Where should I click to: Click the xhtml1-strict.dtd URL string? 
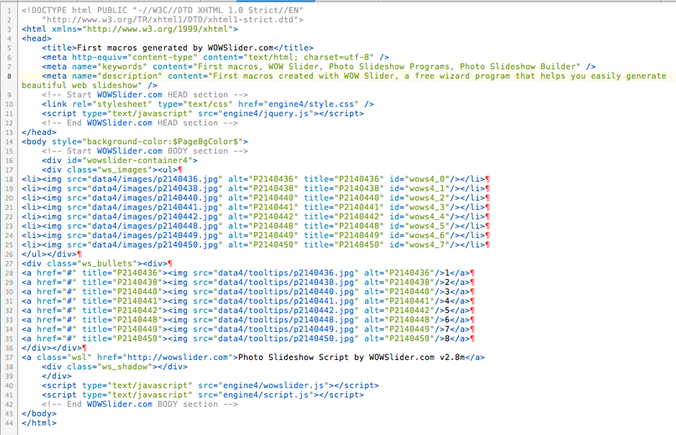[x=170, y=20]
